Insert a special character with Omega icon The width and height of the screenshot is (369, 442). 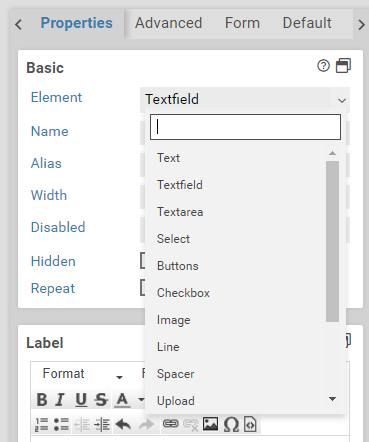(x=231, y=424)
